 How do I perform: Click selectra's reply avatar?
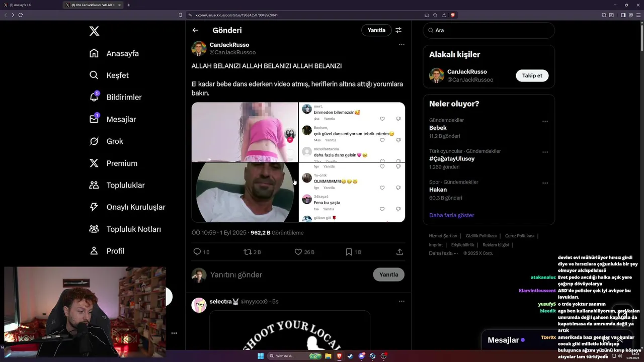click(199, 305)
